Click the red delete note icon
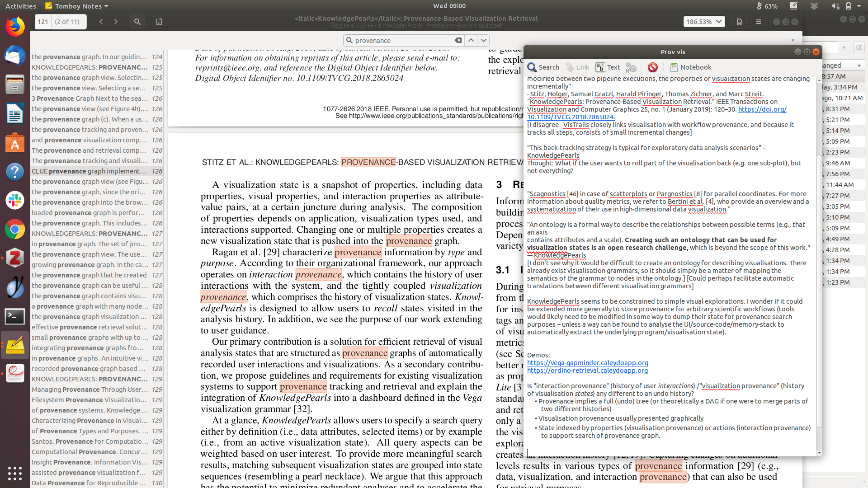This screenshot has width=868, height=488. (652, 67)
